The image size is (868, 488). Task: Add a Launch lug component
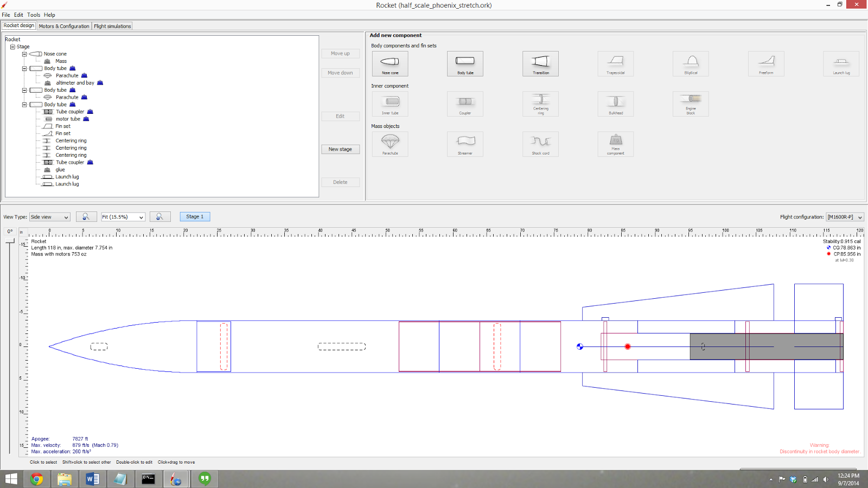click(x=841, y=63)
